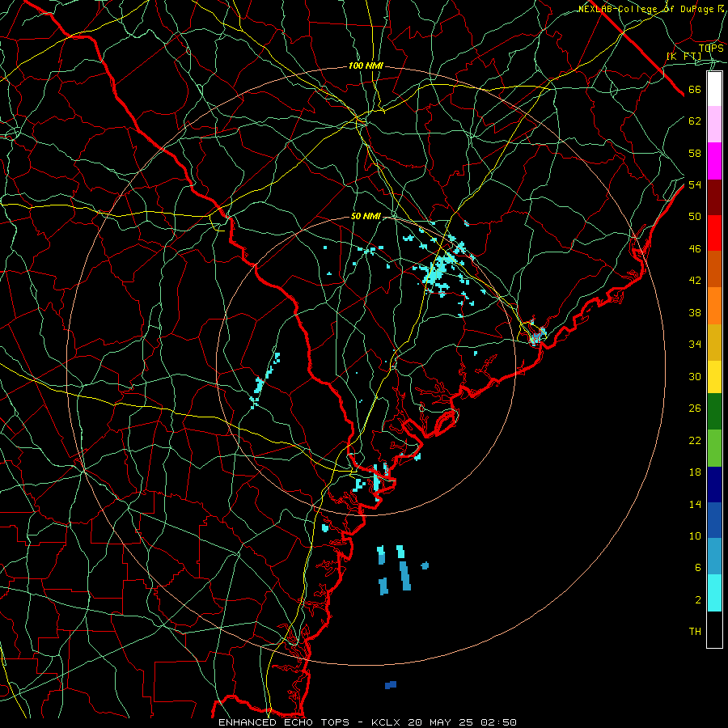The width and height of the screenshot is (728, 728).
Task: Click the bright red legend swatch
Action: click(x=714, y=233)
